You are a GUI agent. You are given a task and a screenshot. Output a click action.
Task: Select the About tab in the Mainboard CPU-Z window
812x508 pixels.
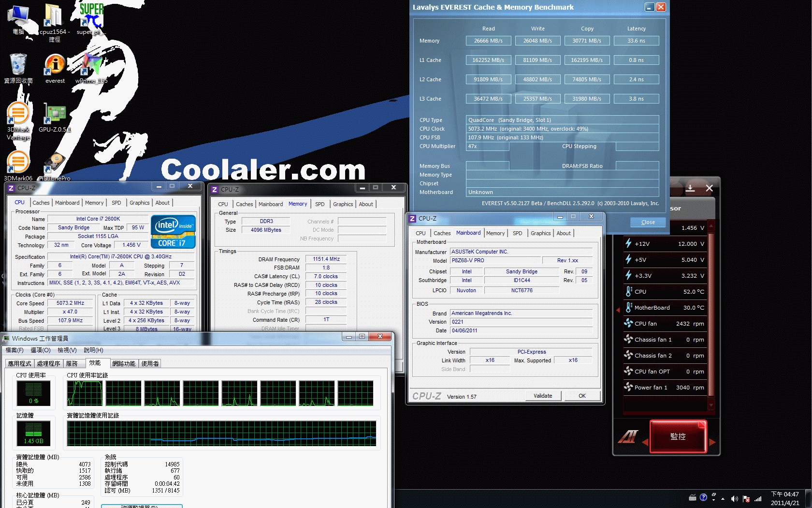[564, 233]
